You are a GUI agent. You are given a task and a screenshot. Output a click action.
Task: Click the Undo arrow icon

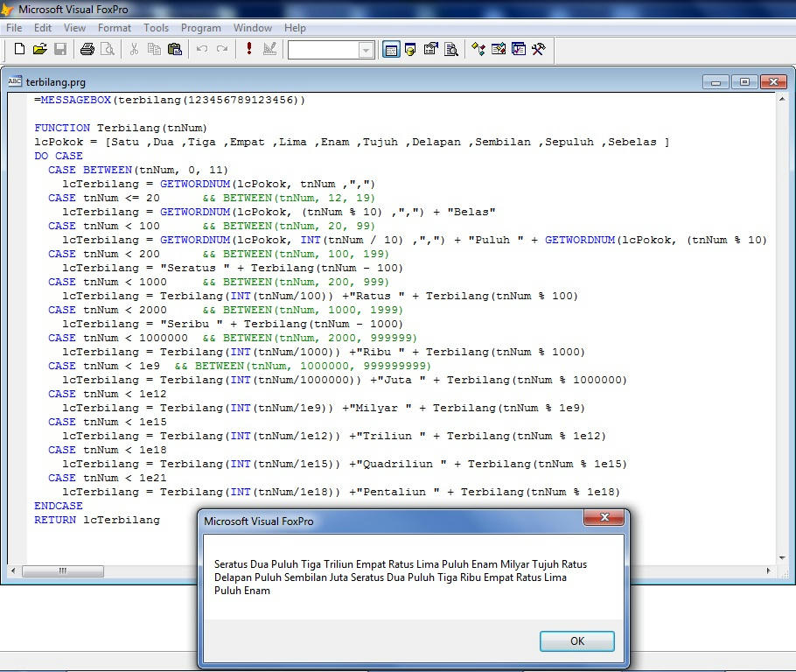click(202, 49)
